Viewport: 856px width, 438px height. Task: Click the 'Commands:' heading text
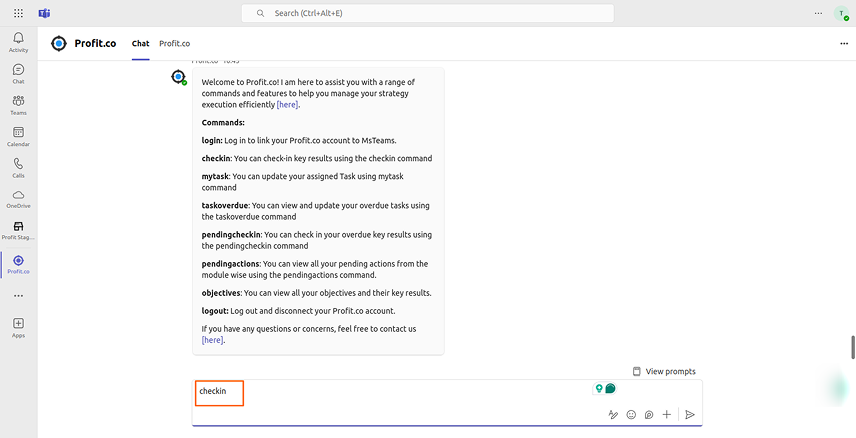click(223, 122)
